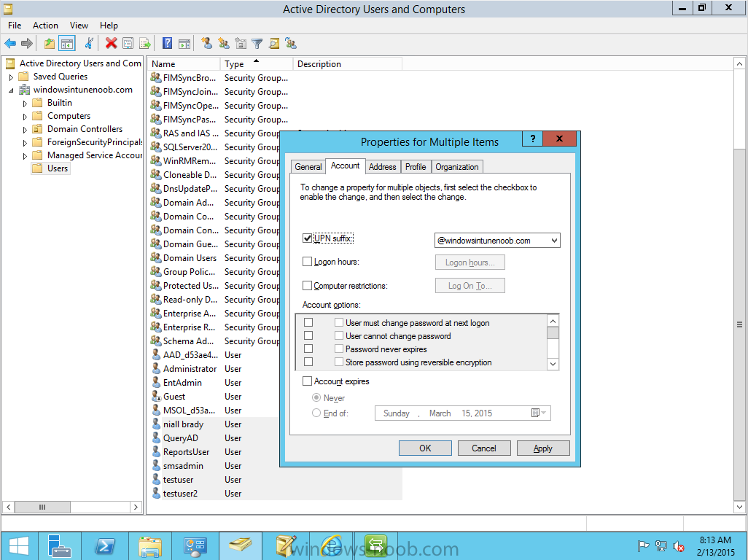Uncheck the UPN suffix checkbox
This screenshot has width=748, height=560.
(307, 238)
